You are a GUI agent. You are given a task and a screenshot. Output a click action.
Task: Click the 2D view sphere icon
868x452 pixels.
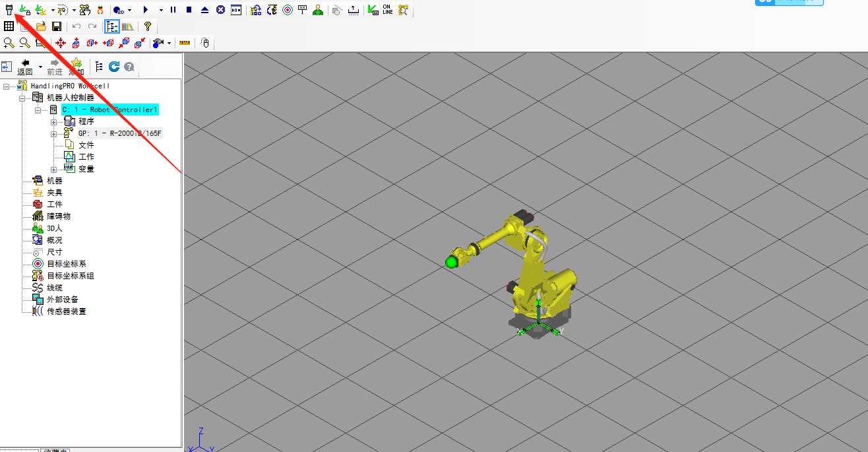point(118,10)
